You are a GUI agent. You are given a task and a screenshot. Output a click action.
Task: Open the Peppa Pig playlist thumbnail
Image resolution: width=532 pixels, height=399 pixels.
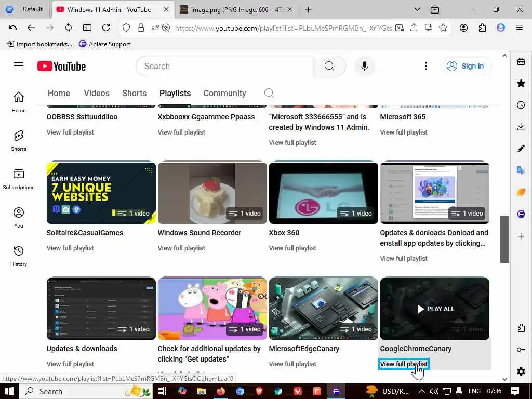point(212,309)
